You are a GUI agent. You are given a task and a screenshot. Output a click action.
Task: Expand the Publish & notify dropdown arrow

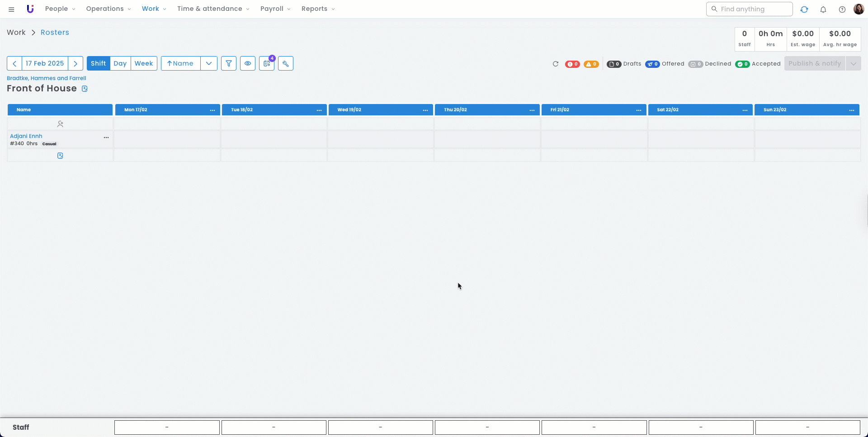853,63
